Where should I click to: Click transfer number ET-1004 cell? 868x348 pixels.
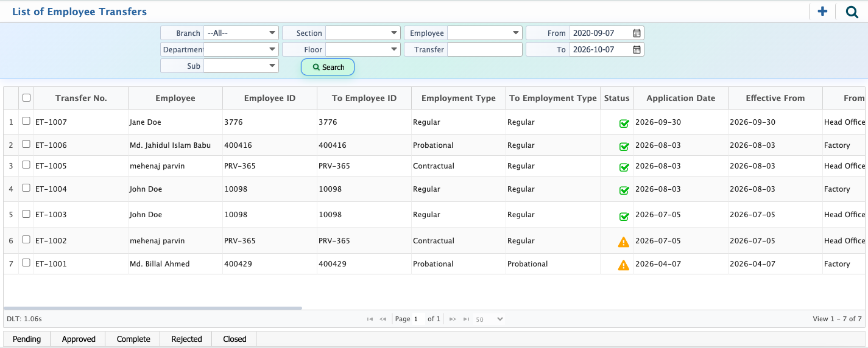(81, 189)
